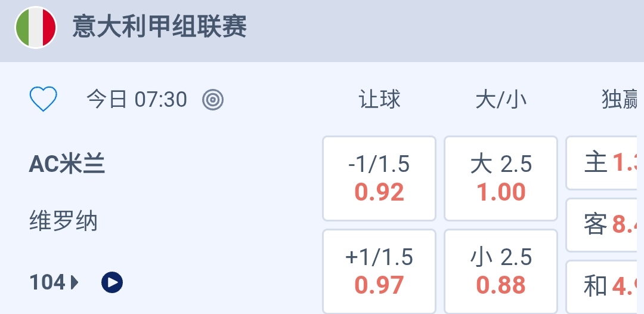This screenshot has width=644, height=314.
Task: Choose the 和 draw odds
Action: pos(605,287)
